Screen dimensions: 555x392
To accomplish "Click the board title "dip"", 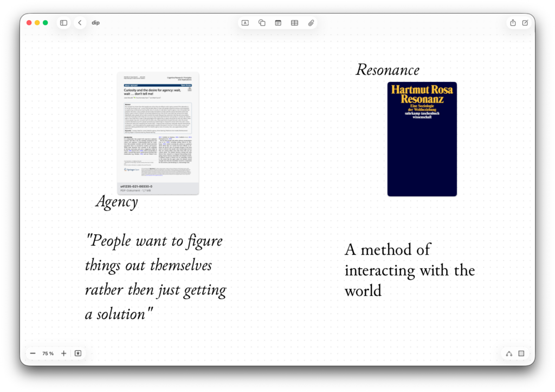I will (95, 23).
